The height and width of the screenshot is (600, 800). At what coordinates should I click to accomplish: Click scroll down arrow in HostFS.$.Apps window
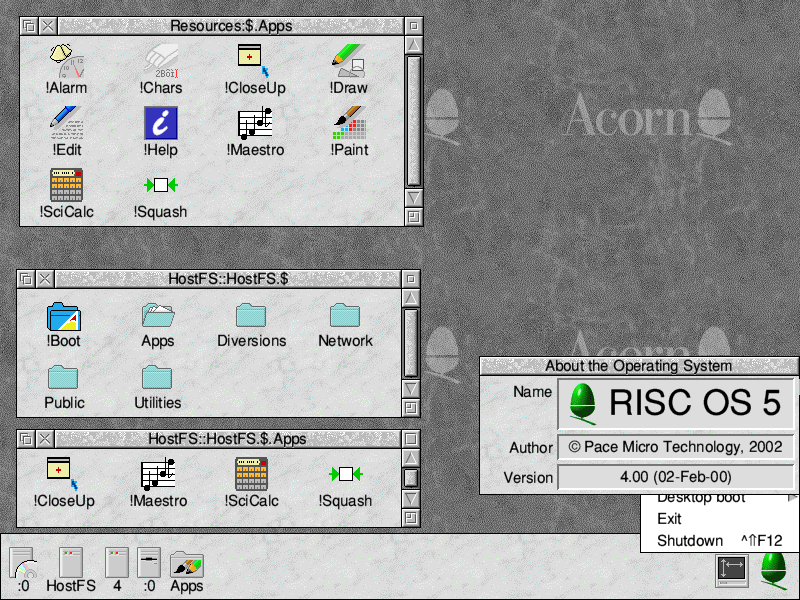coord(411,498)
